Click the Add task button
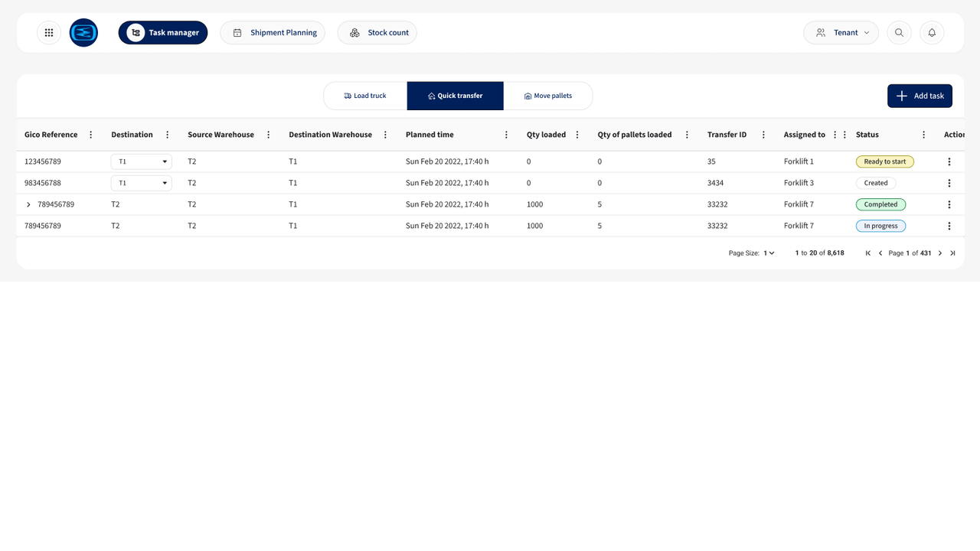 coord(920,96)
